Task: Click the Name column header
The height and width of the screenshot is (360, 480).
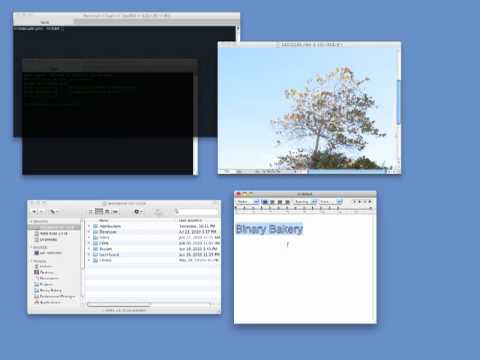Action: 132,220
